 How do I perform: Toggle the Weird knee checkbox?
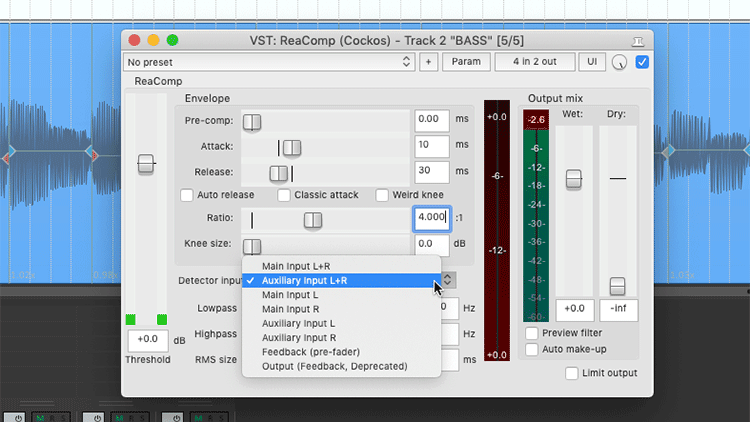382,195
